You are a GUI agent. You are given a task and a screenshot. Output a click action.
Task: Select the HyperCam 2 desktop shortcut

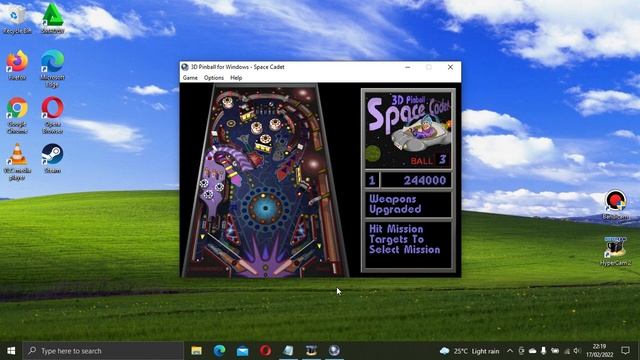(615, 251)
